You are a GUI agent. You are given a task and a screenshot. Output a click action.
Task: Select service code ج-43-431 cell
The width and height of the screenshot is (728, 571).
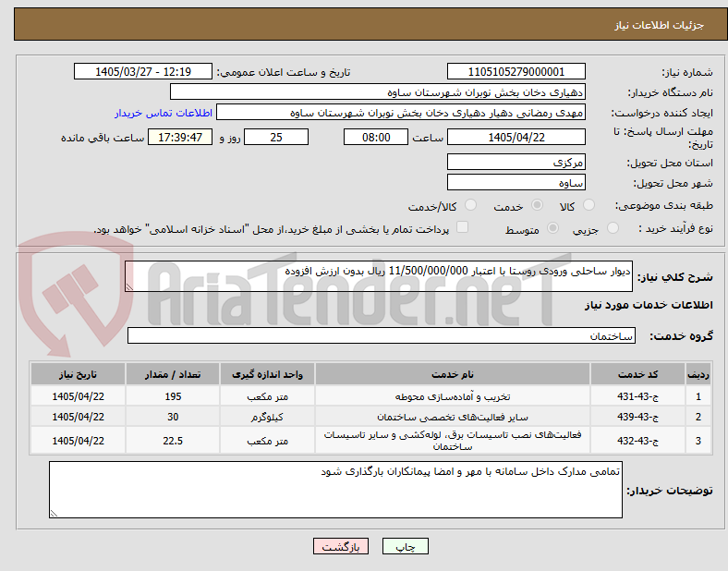tap(638, 396)
